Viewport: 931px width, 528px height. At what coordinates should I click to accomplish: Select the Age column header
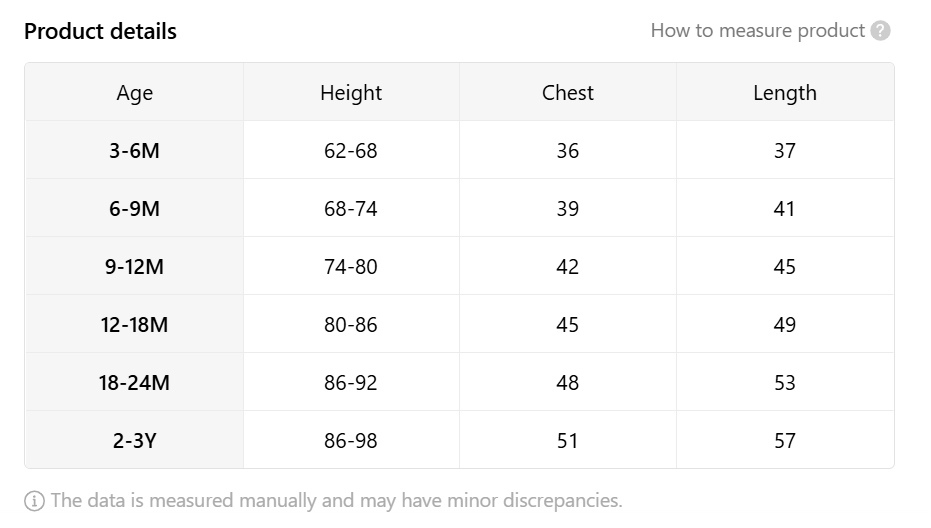pos(134,92)
